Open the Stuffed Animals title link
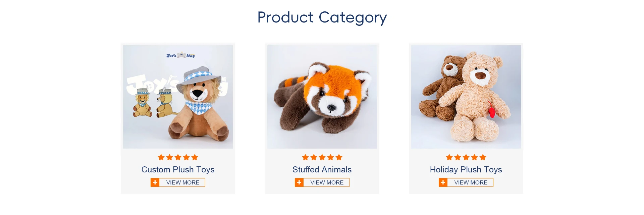The image size is (644, 215). (322, 170)
